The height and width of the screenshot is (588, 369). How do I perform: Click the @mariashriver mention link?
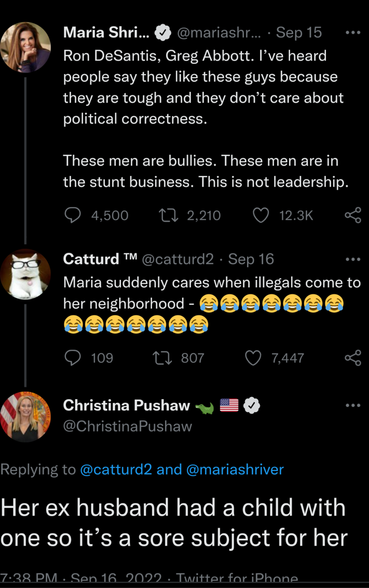tap(235, 469)
